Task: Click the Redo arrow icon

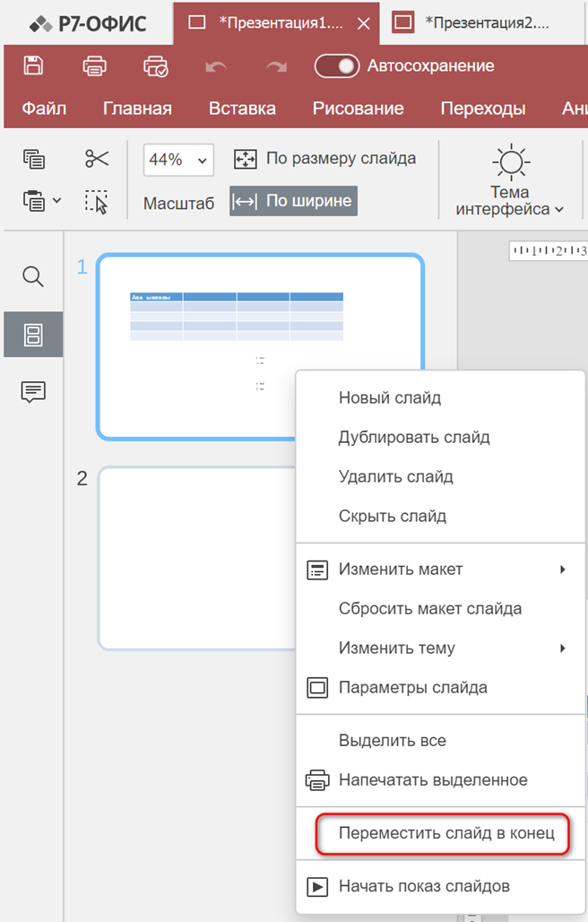Action: coord(276,66)
